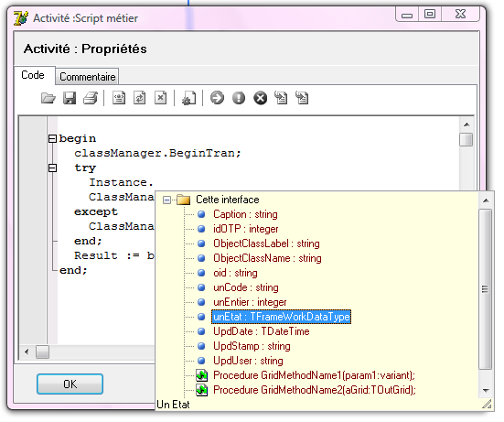504x422 pixels.
Task: Click the document with X toolbar icon
Action: coord(161,98)
